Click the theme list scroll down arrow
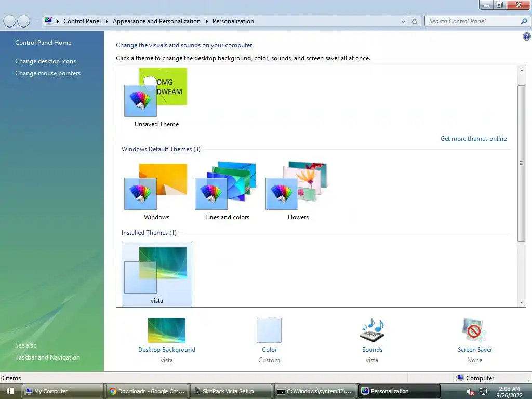The image size is (532, 399). (x=522, y=302)
